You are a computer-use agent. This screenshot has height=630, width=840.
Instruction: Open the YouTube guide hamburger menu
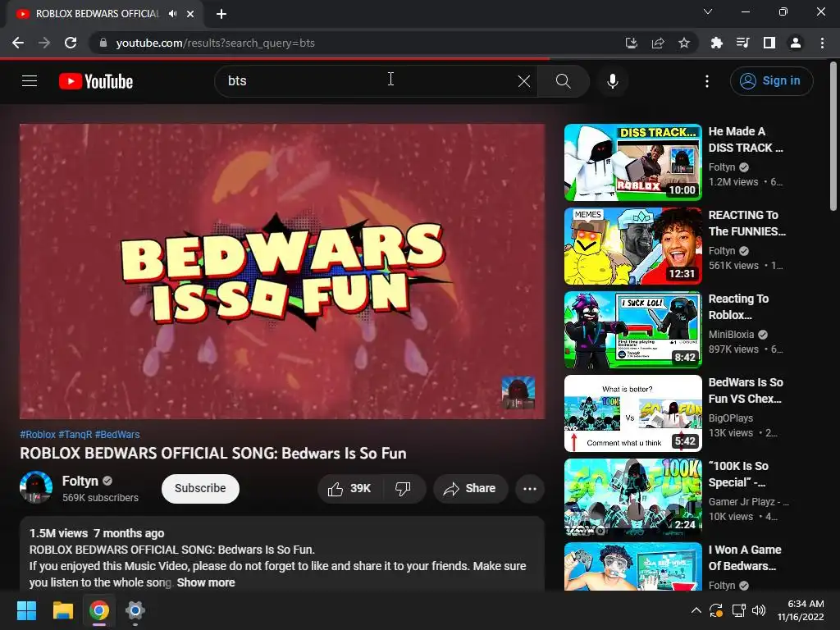(30, 81)
